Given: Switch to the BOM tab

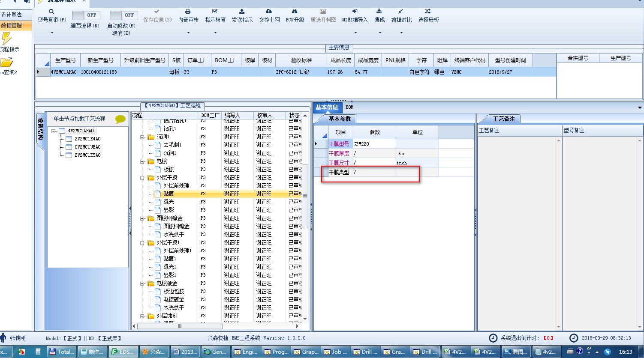Looking at the screenshot, I should click(349, 107).
